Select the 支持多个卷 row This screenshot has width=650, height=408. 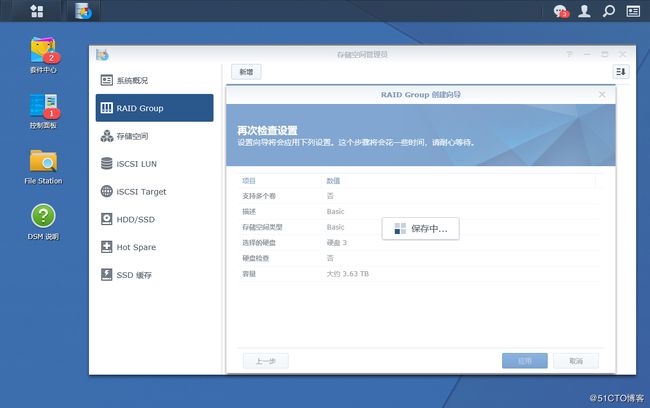click(419, 196)
